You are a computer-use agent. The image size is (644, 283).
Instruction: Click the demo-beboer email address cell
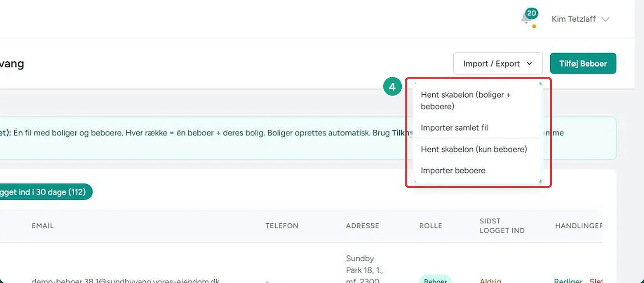(126, 280)
